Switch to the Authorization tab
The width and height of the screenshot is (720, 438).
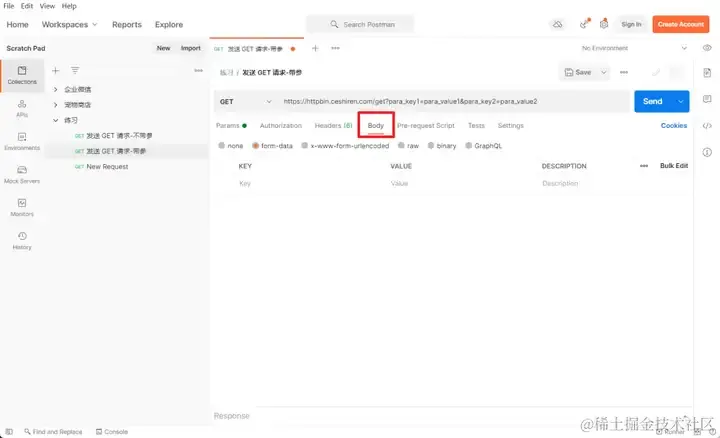(281, 125)
